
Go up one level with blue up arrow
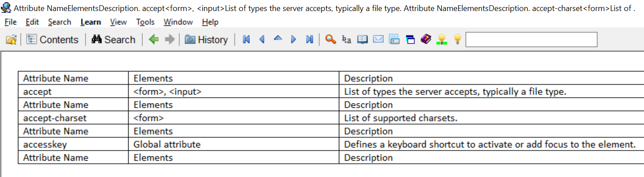click(x=278, y=39)
